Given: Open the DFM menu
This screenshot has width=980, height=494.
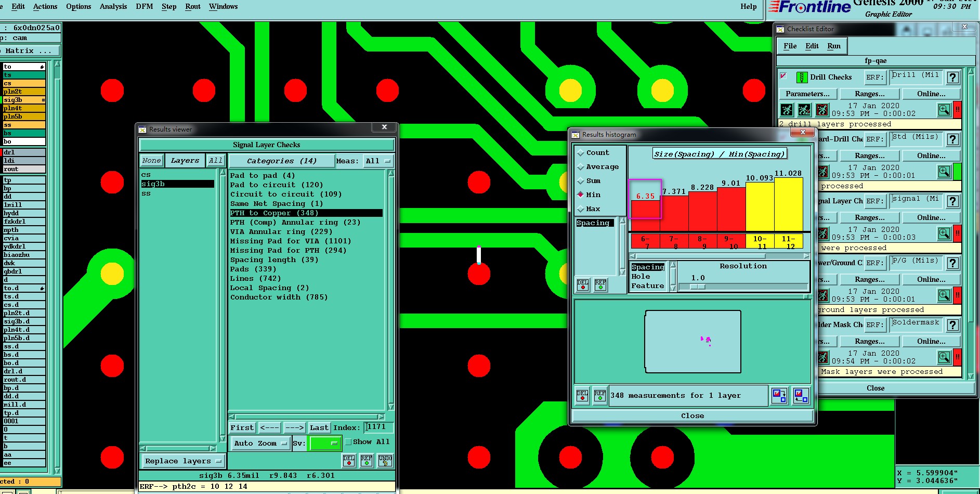Looking at the screenshot, I should (x=145, y=7).
